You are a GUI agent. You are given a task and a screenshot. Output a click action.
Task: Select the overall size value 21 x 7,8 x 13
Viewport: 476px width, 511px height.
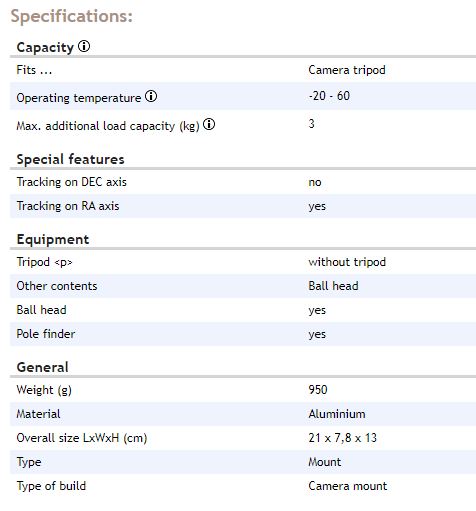click(343, 438)
